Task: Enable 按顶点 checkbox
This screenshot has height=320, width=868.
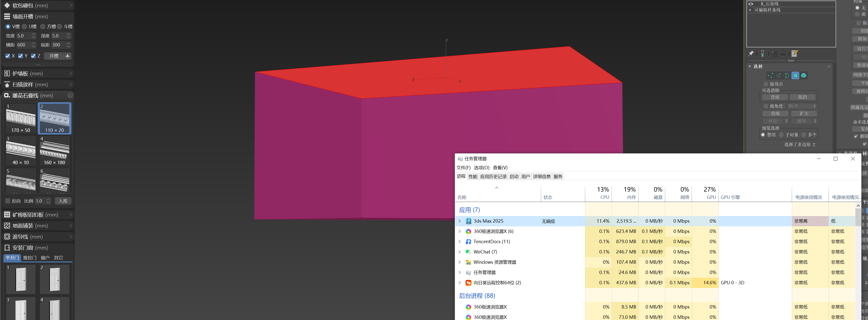Action: point(766,84)
